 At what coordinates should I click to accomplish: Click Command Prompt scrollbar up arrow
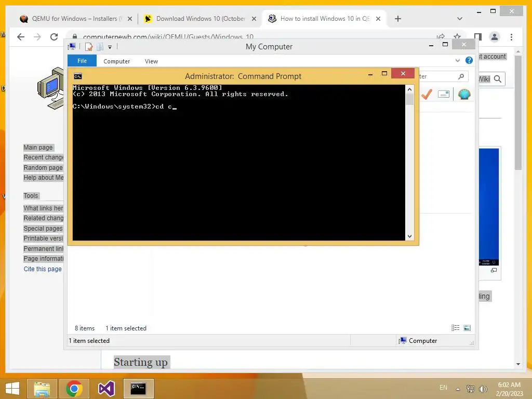pos(409,89)
